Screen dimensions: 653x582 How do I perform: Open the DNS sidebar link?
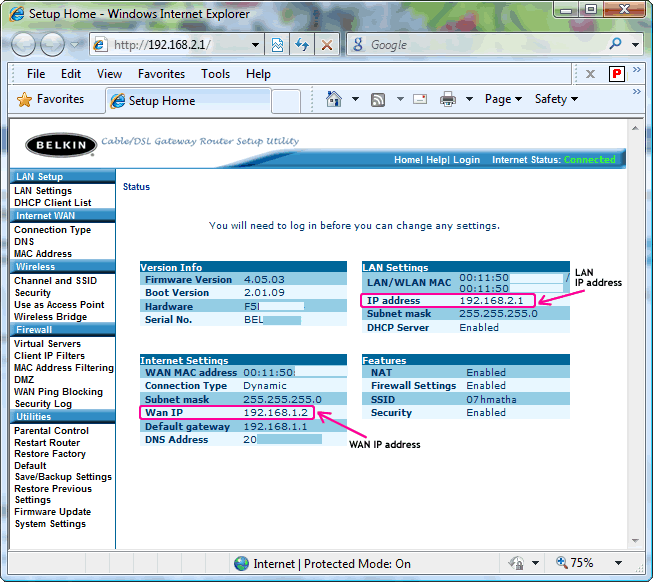coord(24,242)
